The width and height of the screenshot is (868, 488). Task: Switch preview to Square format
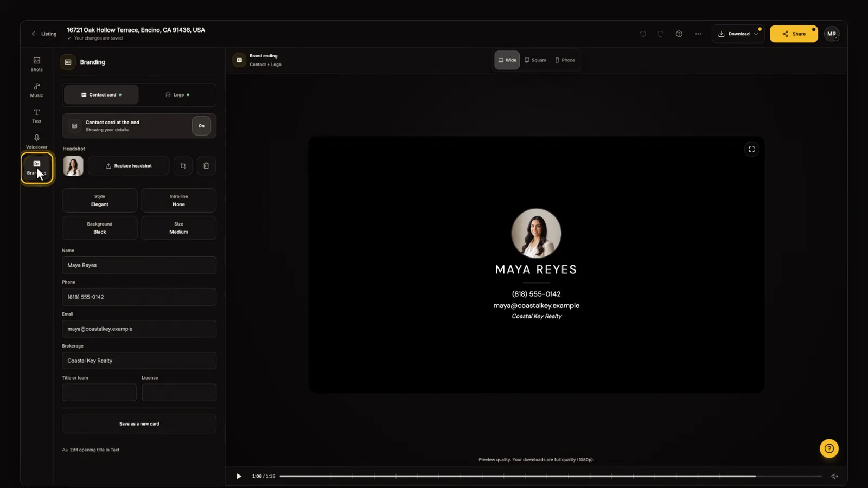click(x=535, y=60)
